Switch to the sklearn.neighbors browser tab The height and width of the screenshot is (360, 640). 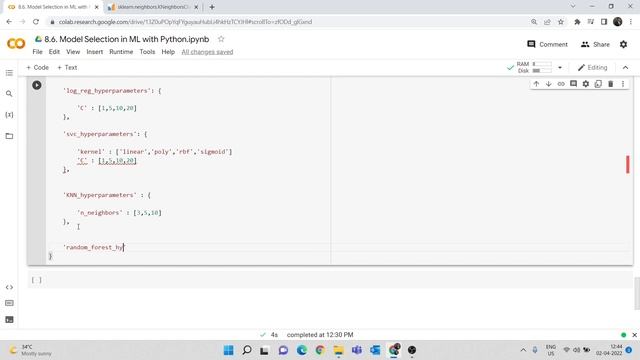pos(153,7)
